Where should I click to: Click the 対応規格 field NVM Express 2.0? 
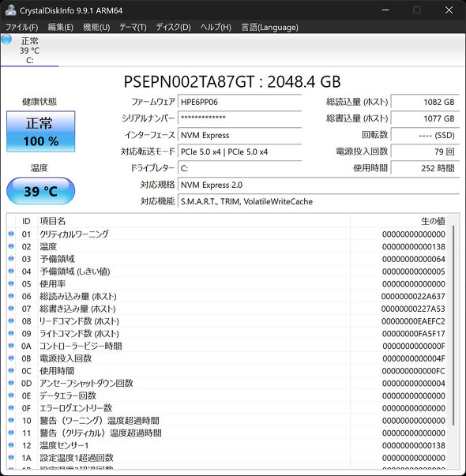click(x=318, y=185)
